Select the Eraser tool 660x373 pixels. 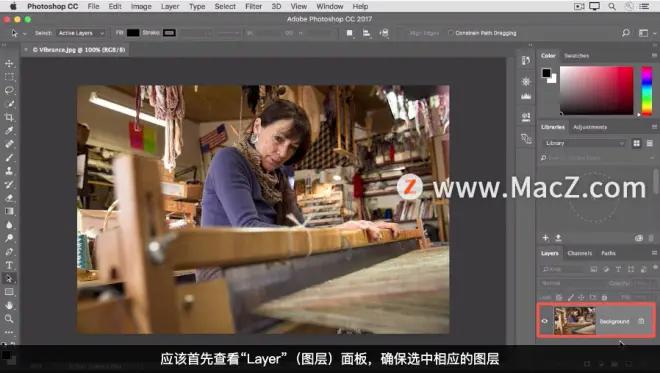[9, 198]
